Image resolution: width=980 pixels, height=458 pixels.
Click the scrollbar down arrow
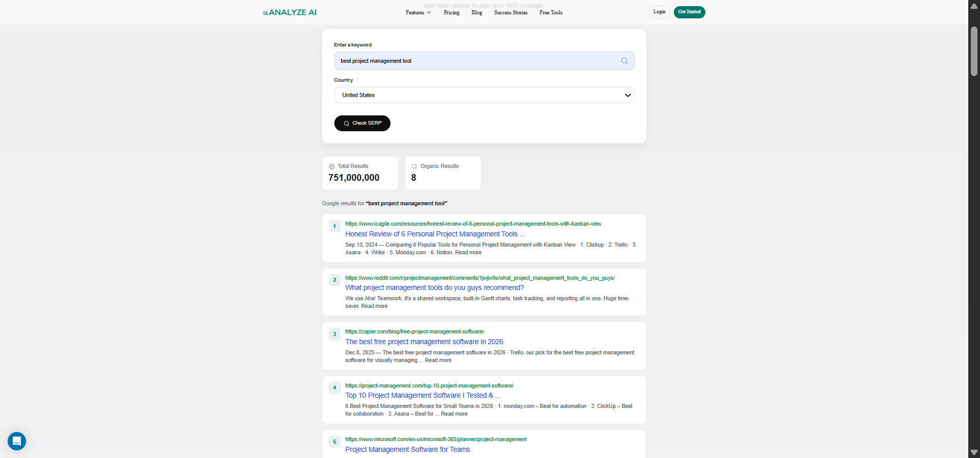[x=974, y=452]
